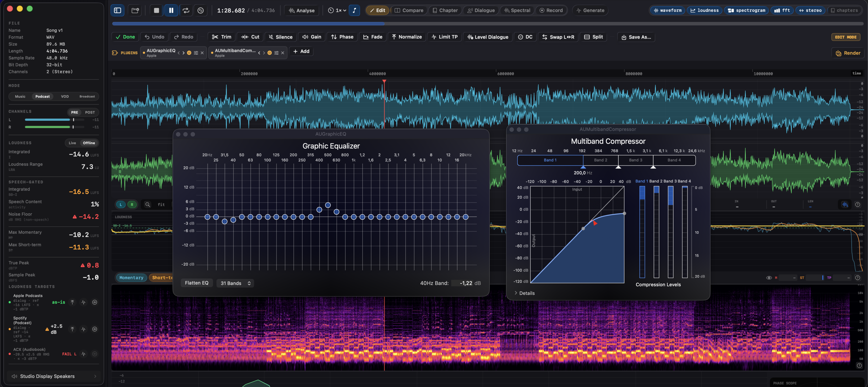Toggle the spectrogram view
The image size is (868, 387).
pos(746,11)
